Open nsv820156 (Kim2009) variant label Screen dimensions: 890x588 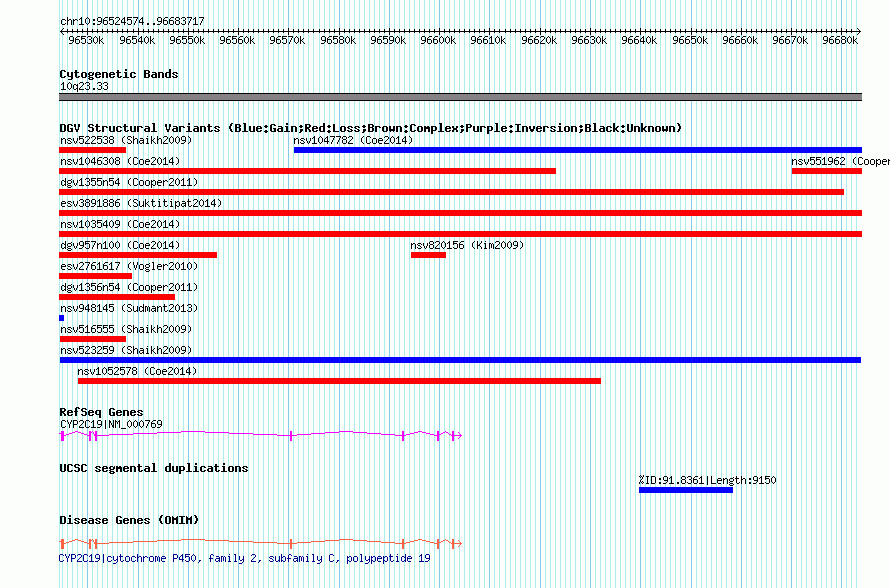click(x=467, y=245)
